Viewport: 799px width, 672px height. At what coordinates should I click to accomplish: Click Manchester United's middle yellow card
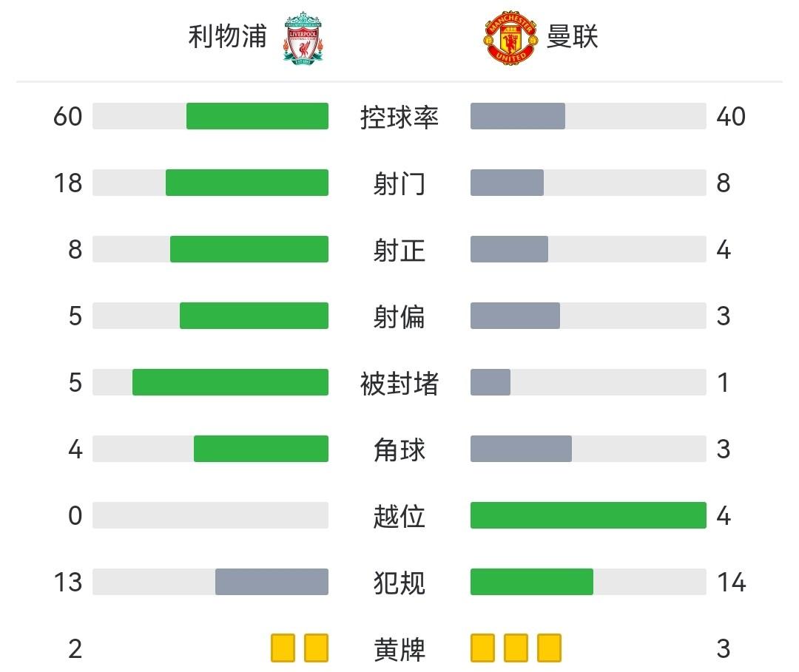(516, 648)
